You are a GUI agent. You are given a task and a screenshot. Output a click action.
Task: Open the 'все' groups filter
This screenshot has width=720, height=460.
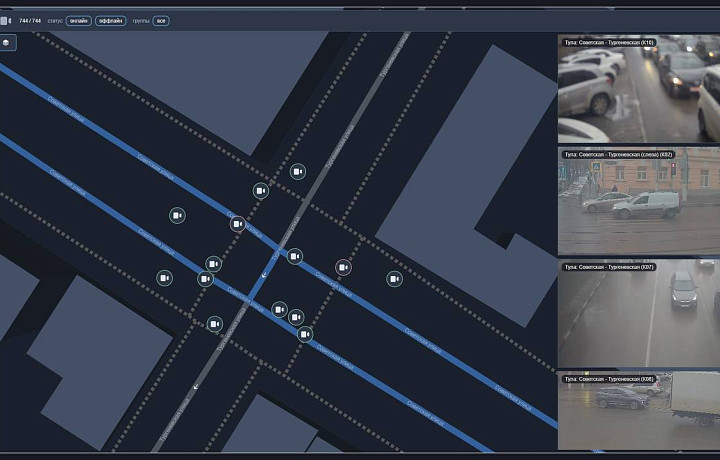160,20
